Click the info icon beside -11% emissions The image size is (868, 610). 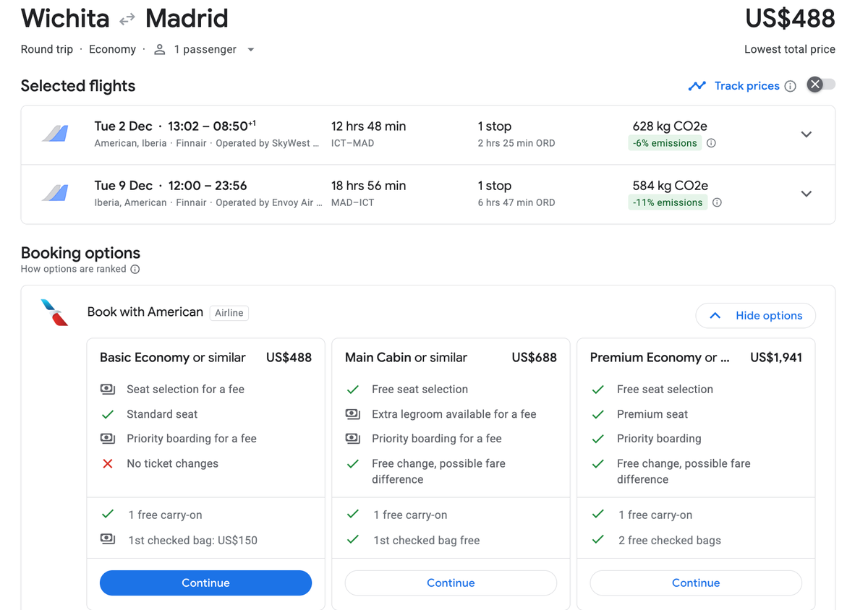717,202
